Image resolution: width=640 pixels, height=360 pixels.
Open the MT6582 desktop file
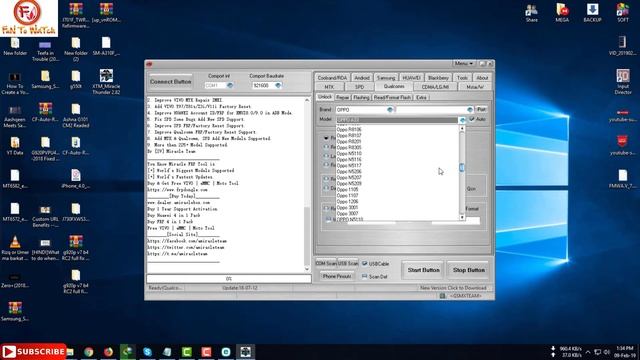tap(15, 179)
